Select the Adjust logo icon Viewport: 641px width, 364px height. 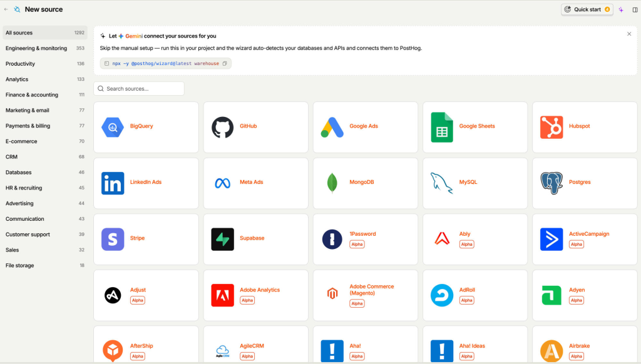[113, 295]
